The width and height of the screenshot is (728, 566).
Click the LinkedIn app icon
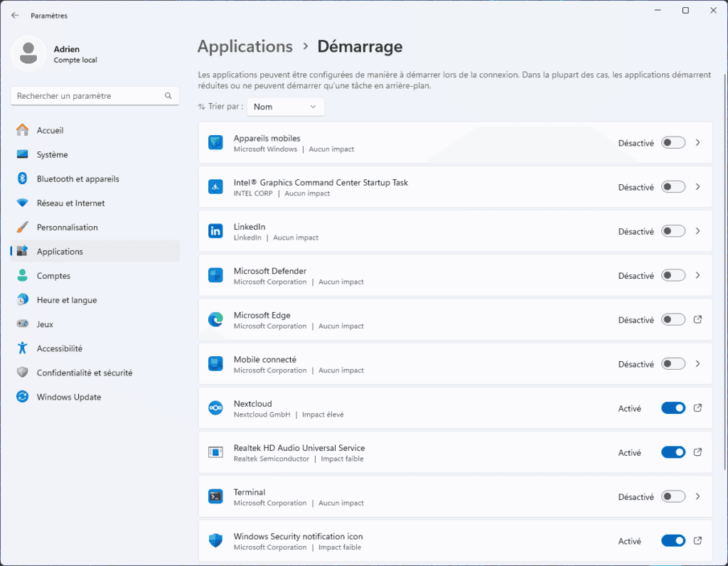pos(215,231)
